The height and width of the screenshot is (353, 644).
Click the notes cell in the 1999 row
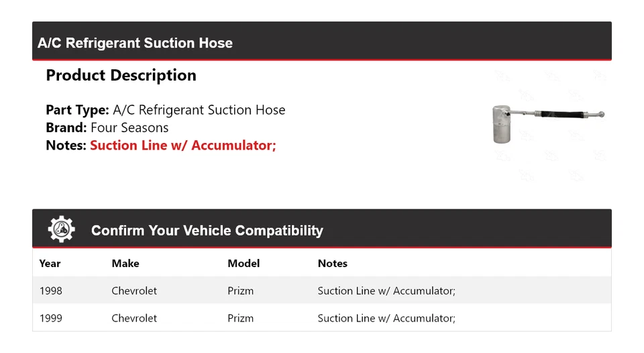pos(386,318)
